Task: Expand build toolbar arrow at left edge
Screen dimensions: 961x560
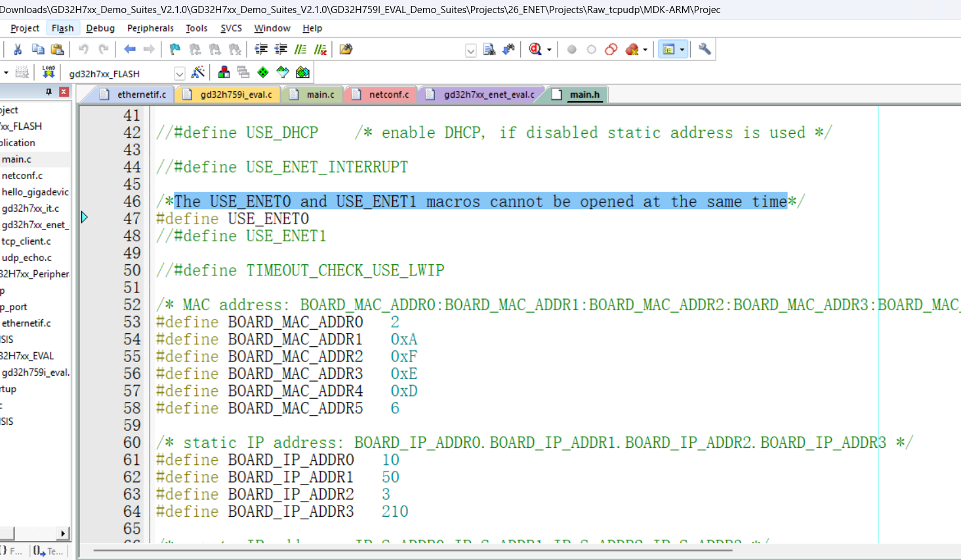Action: (x=5, y=72)
